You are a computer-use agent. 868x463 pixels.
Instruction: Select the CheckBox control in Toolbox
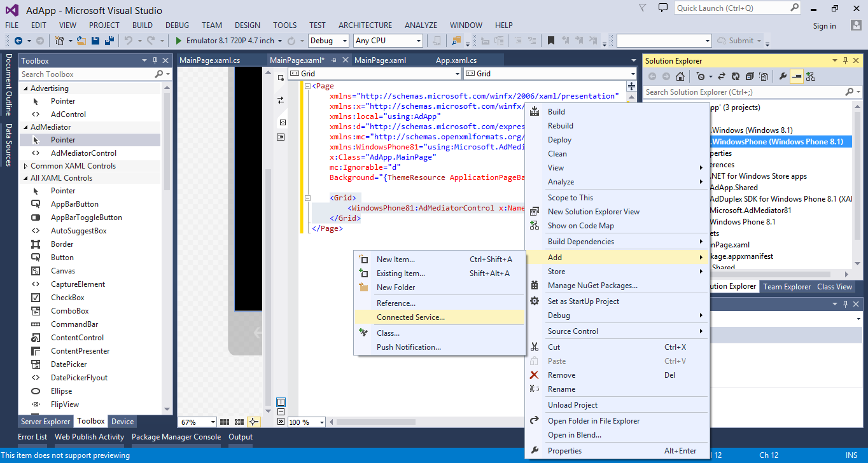pos(67,298)
